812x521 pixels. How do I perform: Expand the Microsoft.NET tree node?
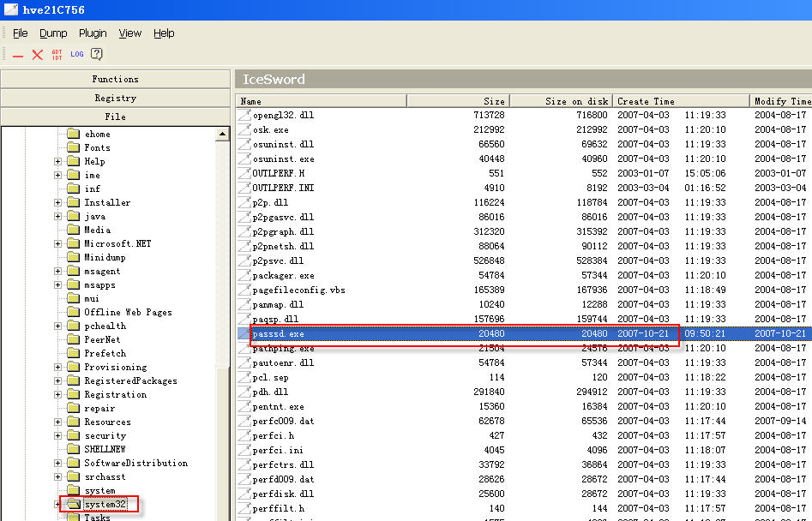[57, 244]
